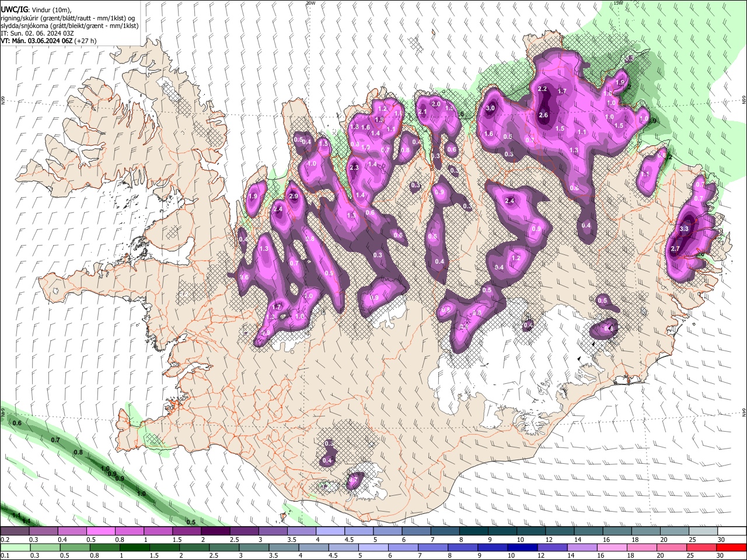Click the upper legend swatch labeled 0.8
This screenshot has width=747, height=560.
point(130,531)
